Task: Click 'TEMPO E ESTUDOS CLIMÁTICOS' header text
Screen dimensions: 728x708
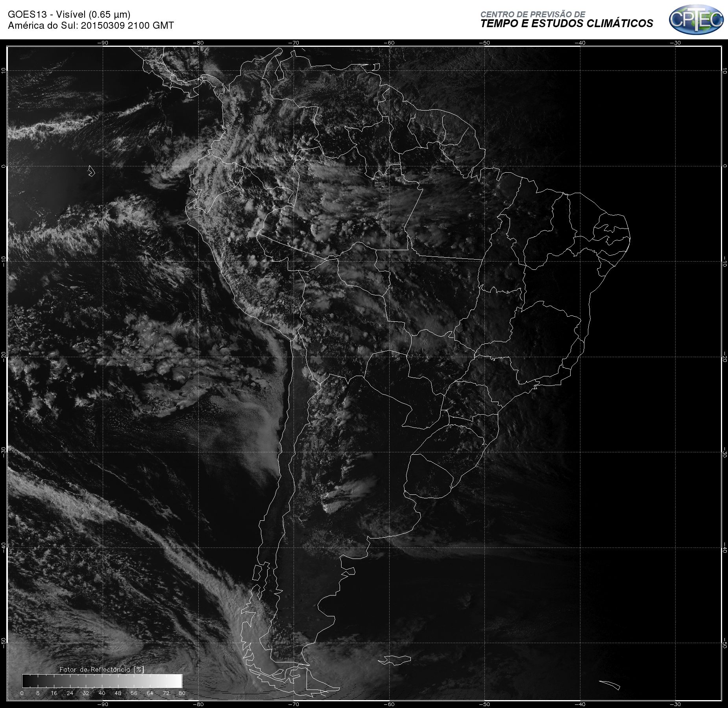Action: [567, 24]
